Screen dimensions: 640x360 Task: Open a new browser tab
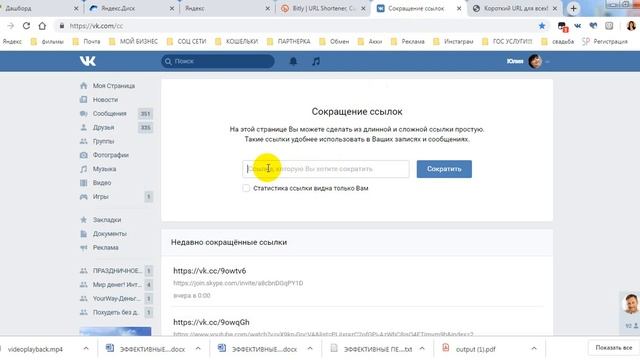[x=573, y=8]
